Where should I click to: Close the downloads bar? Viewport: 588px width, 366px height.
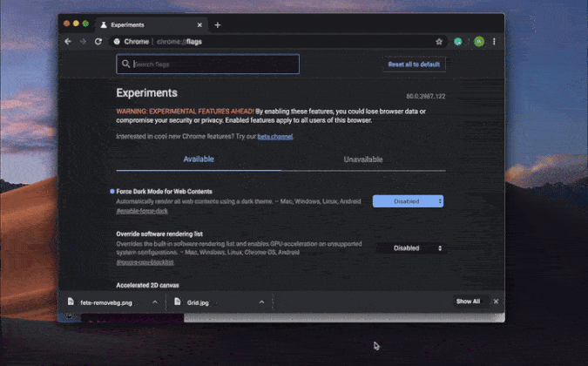[x=497, y=302]
